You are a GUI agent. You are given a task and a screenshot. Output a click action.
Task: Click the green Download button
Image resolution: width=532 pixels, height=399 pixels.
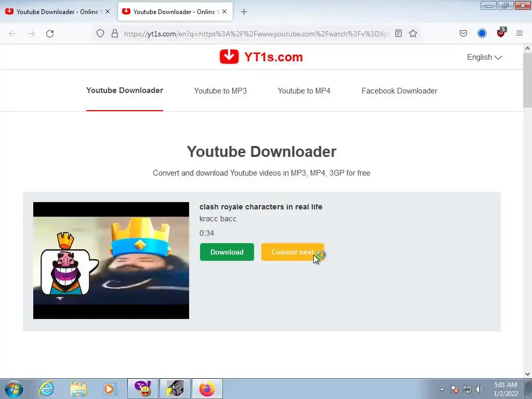227,252
